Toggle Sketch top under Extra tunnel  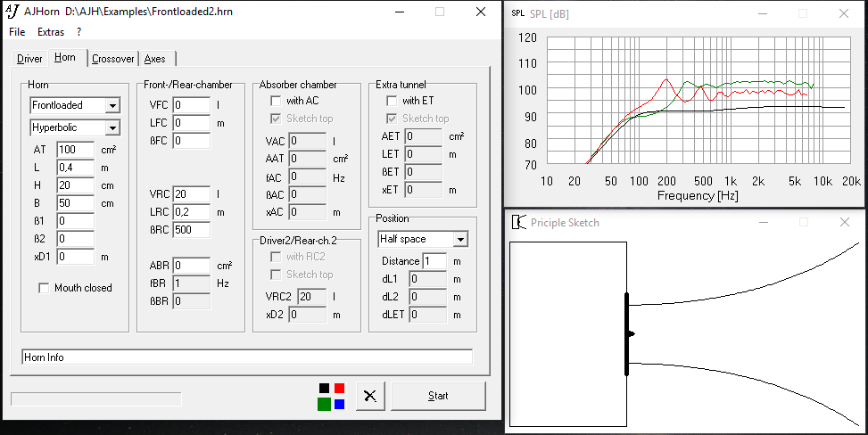(392, 119)
